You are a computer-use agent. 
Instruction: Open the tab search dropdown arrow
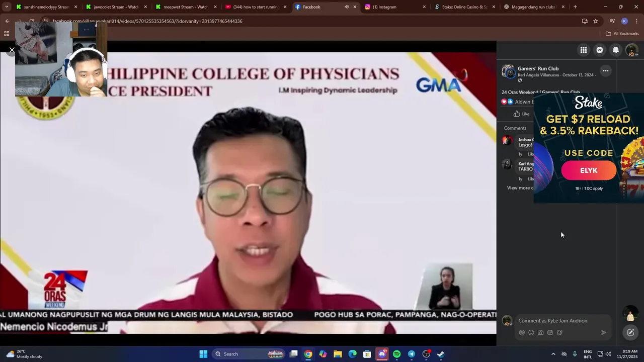(x=7, y=7)
